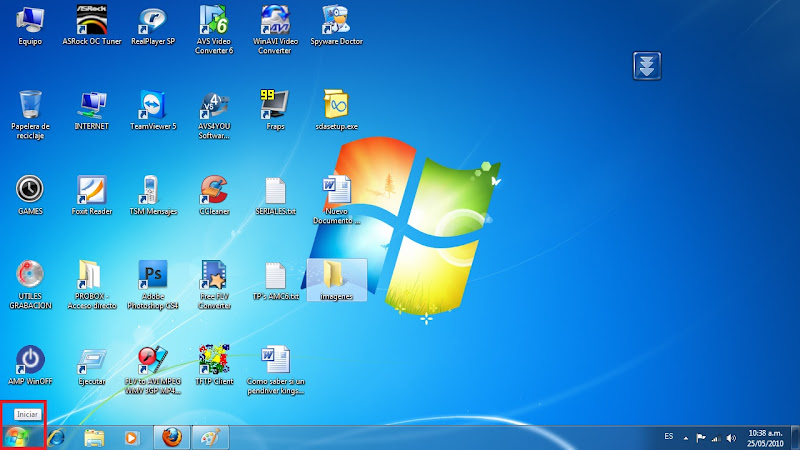Select WinAVI Video Converter icon
The width and height of the screenshot is (800, 450).
[275, 30]
